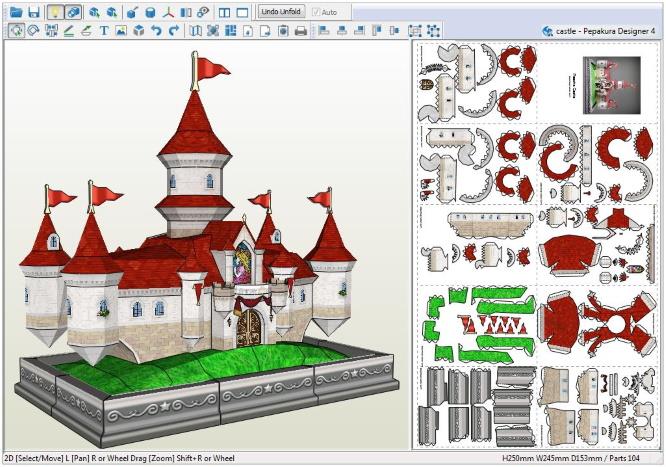Click the last selection handles icon
666x467 pixels.
point(433,31)
